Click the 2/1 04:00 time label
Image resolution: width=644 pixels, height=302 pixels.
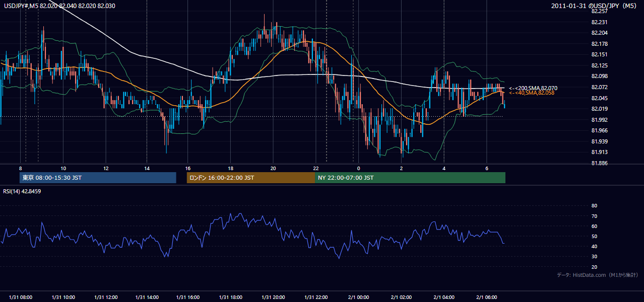pyautogui.click(x=444, y=297)
